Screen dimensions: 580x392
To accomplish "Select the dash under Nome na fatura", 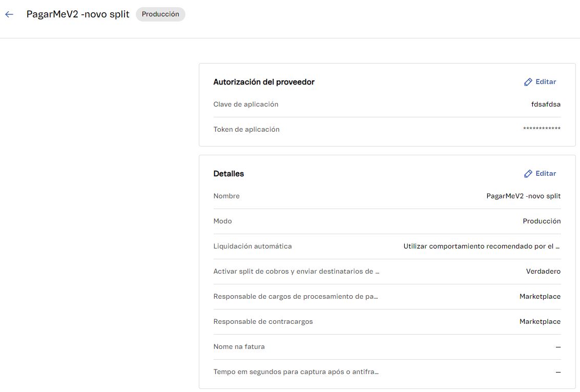I will click(x=558, y=346).
